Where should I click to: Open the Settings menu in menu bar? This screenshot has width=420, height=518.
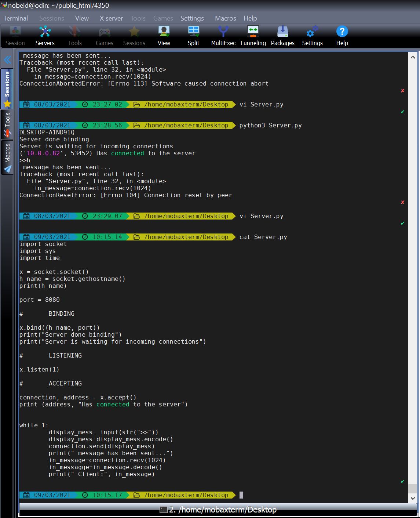(x=192, y=18)
